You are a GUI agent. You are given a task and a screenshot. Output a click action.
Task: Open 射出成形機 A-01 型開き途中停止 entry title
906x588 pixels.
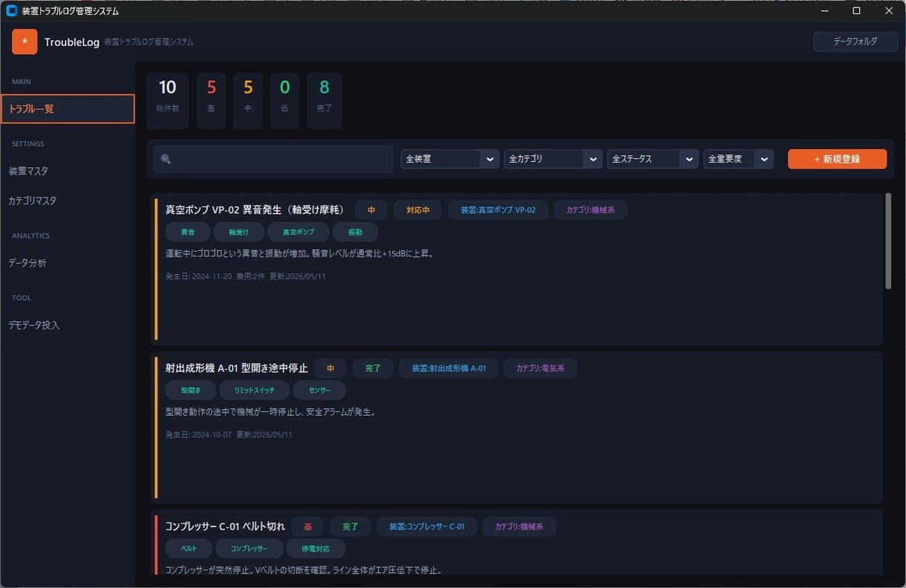236,368
